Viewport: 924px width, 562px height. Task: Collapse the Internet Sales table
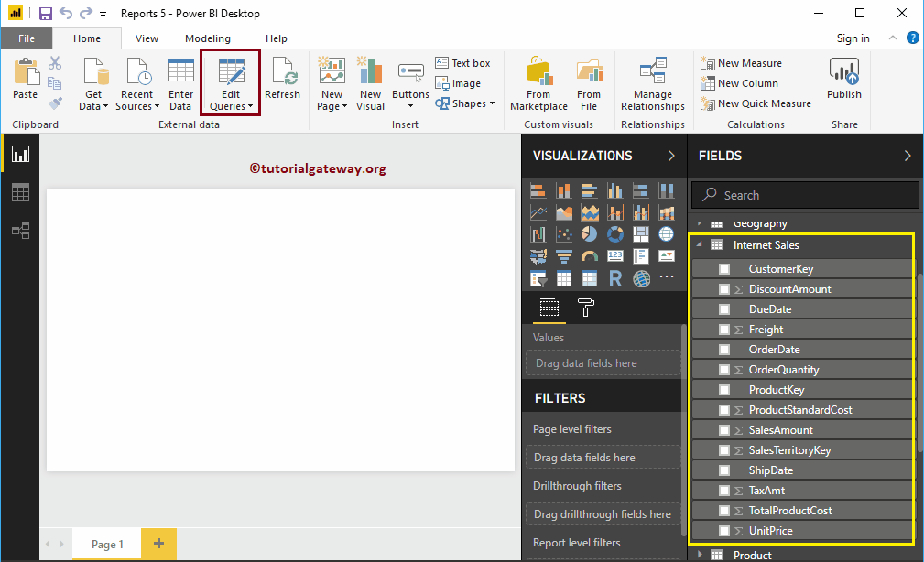pos(701,244)
